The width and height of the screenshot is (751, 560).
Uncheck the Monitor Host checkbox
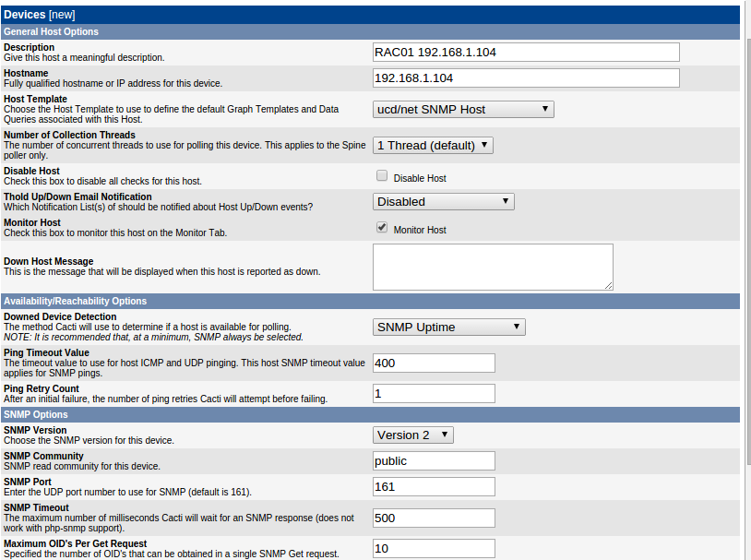click(382, 228)
